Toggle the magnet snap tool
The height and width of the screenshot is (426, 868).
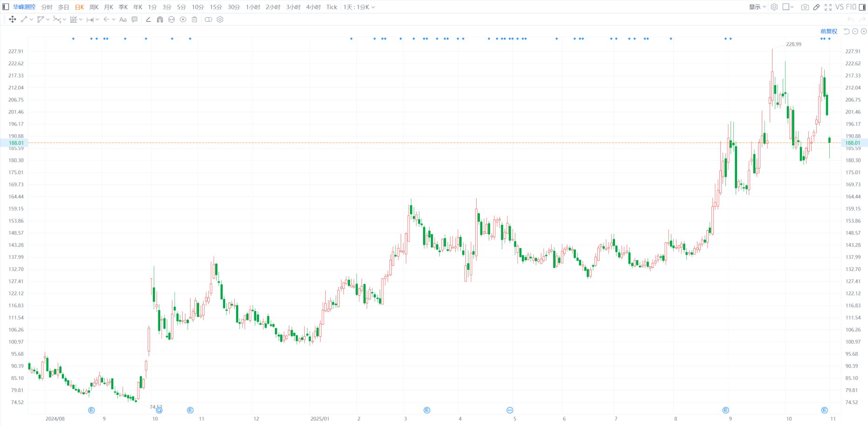(160, 20)
